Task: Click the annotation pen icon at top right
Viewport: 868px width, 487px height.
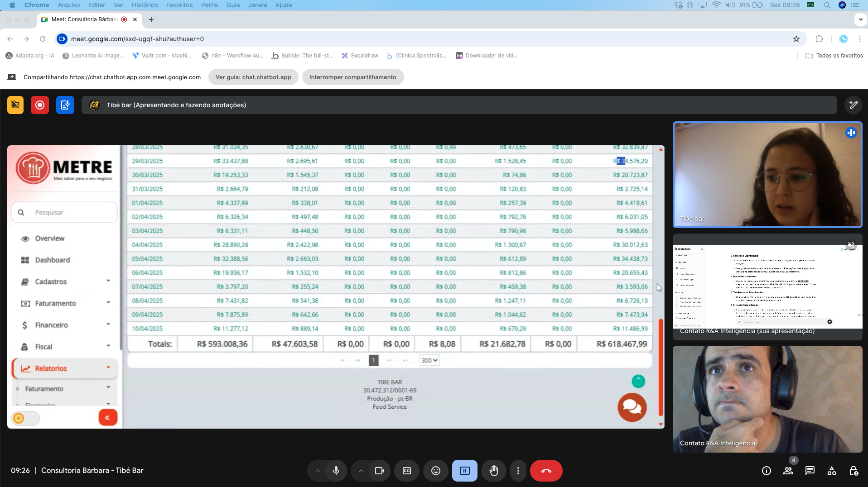Action: point(854,105)
